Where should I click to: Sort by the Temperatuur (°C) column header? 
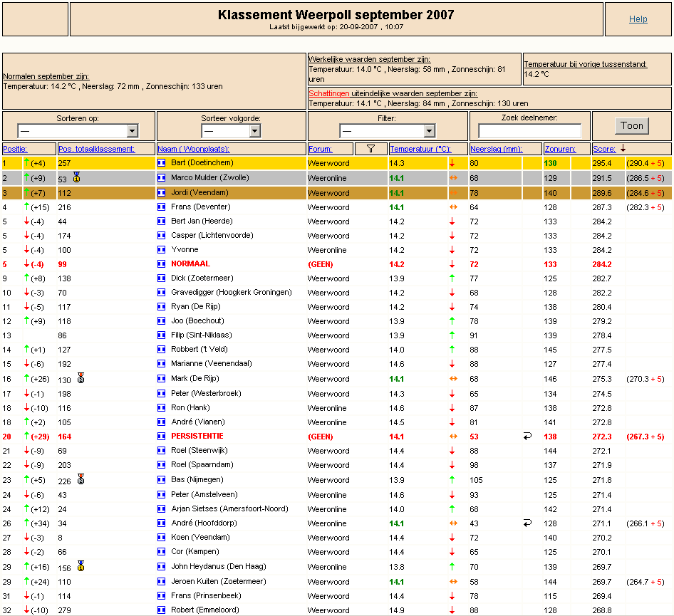420,149
